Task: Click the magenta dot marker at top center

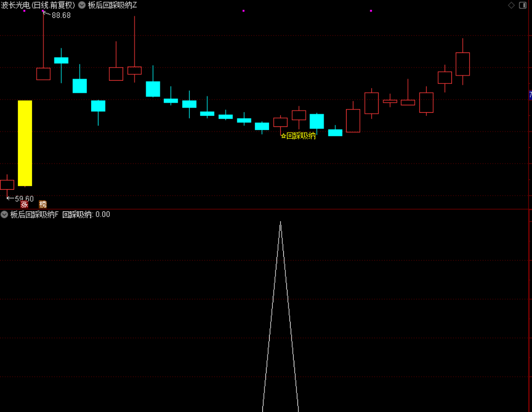Action: pyautogui.click(x=243, y=10)
